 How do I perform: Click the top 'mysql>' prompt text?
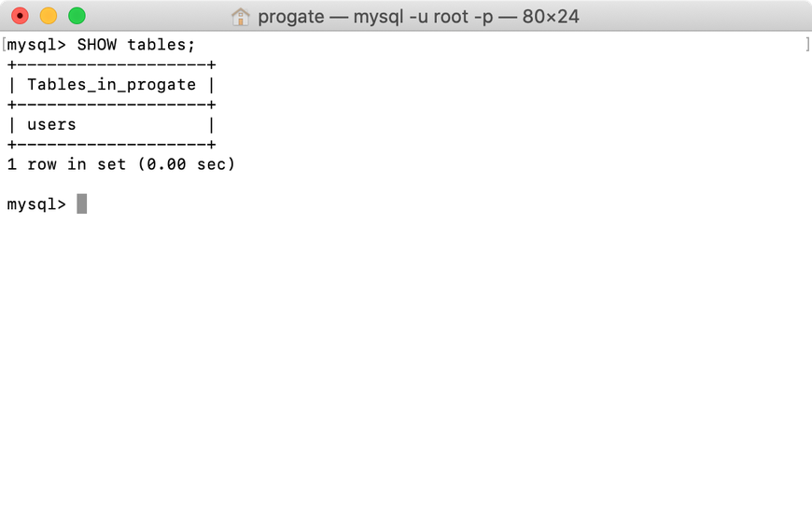pyautogui.click(x=36, y=45)
